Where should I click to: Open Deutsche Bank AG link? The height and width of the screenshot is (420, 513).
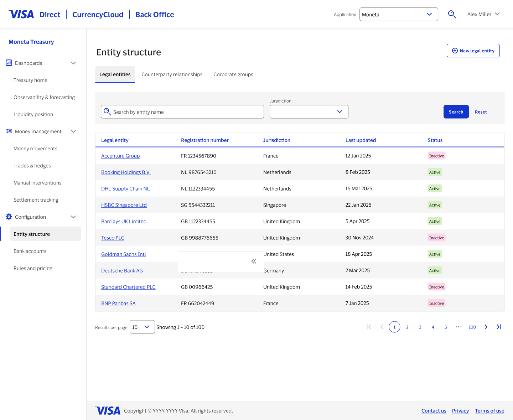coord(122,270)
